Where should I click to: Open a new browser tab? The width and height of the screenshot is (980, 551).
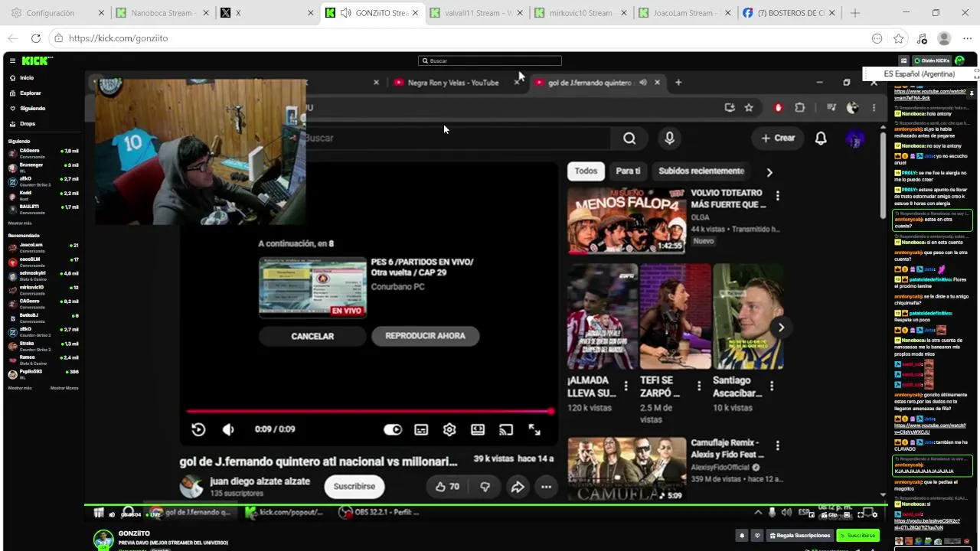coord(855,13)
